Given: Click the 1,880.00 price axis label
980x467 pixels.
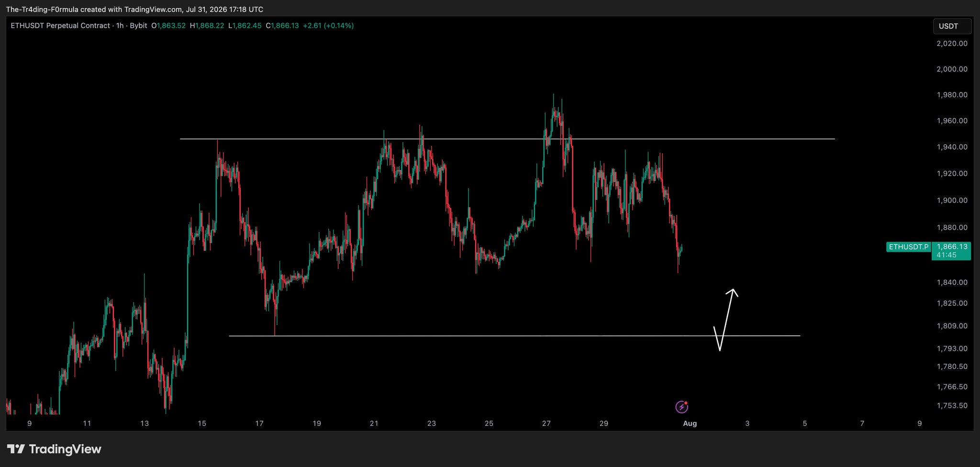Looking at the screenshot, I should [952, 228].
